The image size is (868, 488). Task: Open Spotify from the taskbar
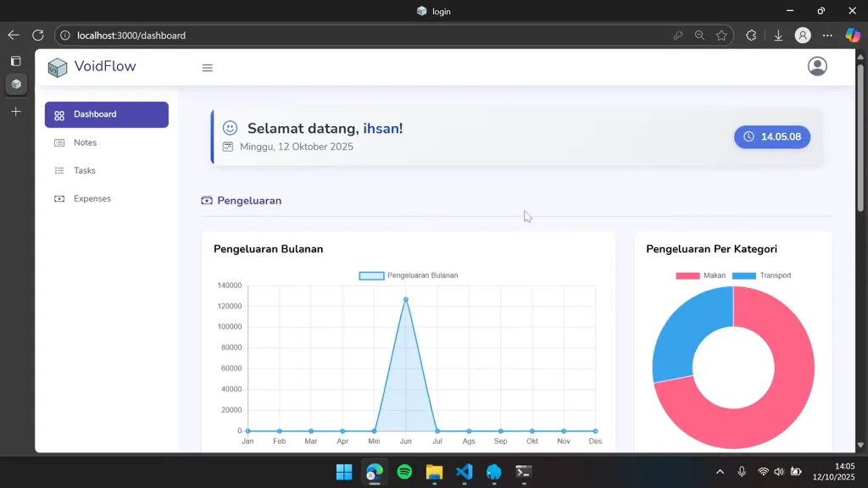pyautogui.click(x=404, y=472)
